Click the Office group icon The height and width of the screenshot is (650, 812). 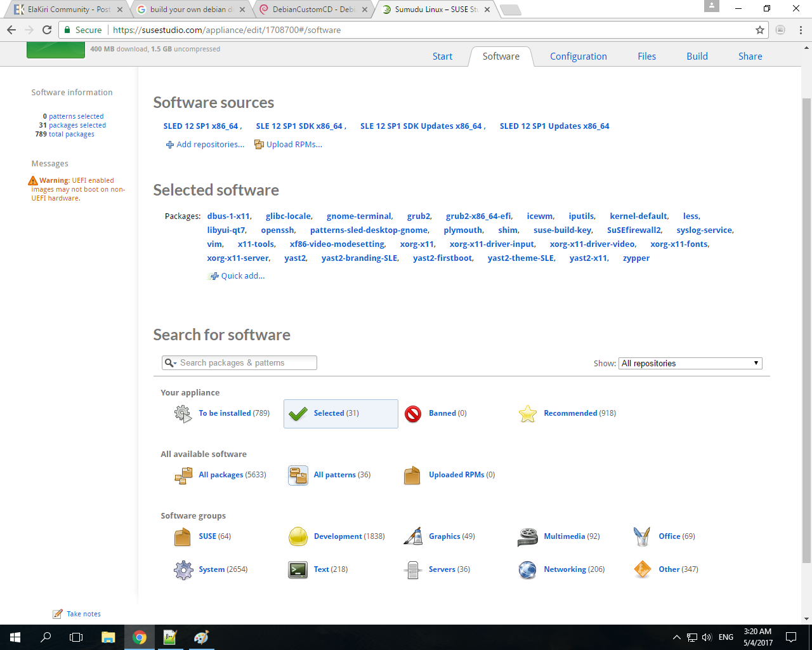pyautogui.click(x=642, y=537)
